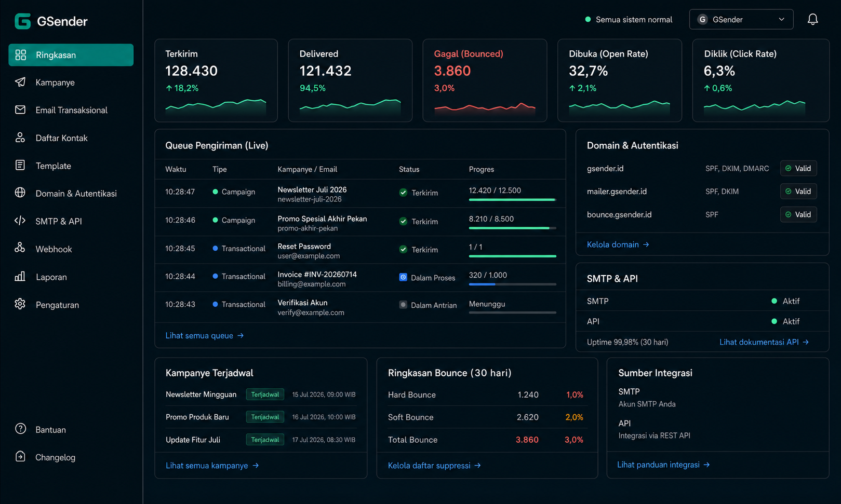
Task: Open Email Transaksional section
Action: 71,110
